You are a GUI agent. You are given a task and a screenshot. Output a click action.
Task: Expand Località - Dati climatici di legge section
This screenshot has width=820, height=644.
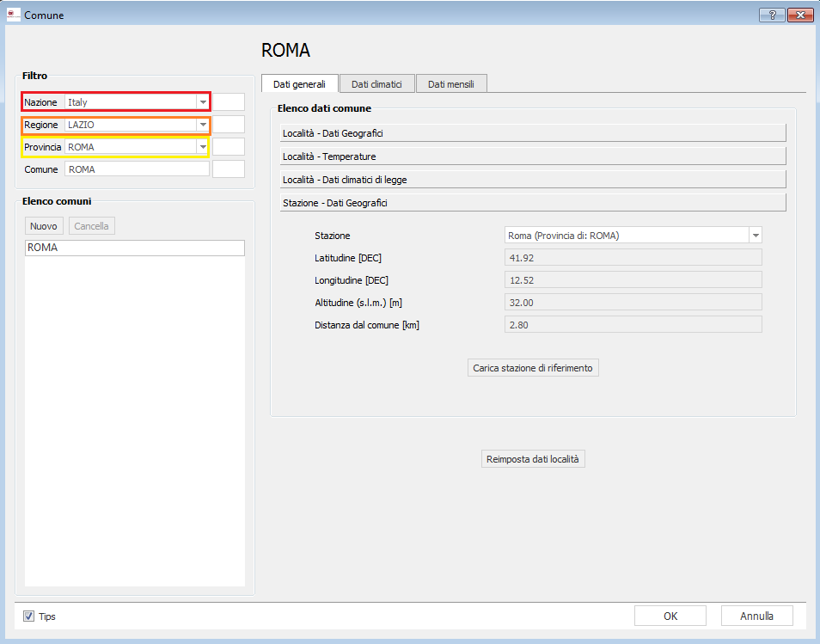(x=533, y=180)
